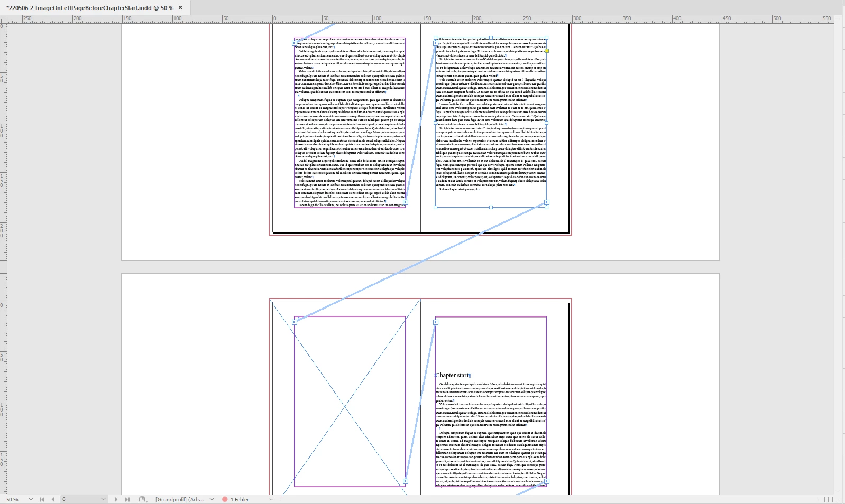Click bottom-left handle of selected text frame
The width and height of the screenshot is (845, 504).
[x=435, y=207]
